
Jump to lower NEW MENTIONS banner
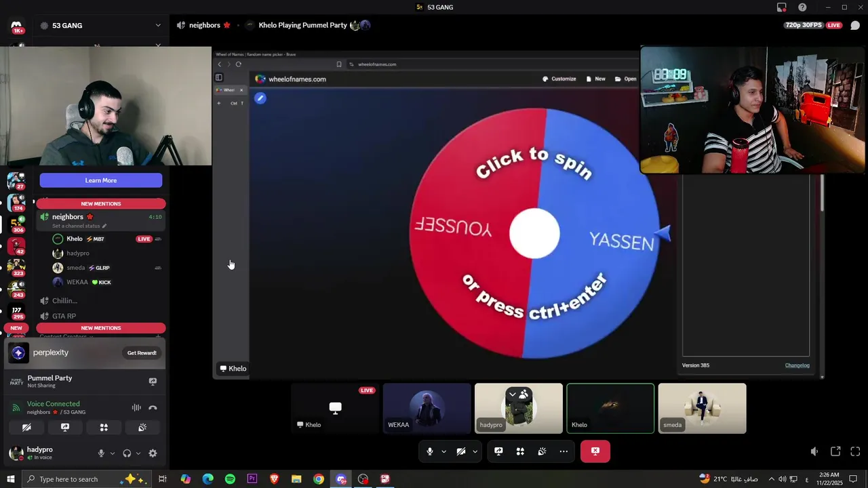coord(101,328)
